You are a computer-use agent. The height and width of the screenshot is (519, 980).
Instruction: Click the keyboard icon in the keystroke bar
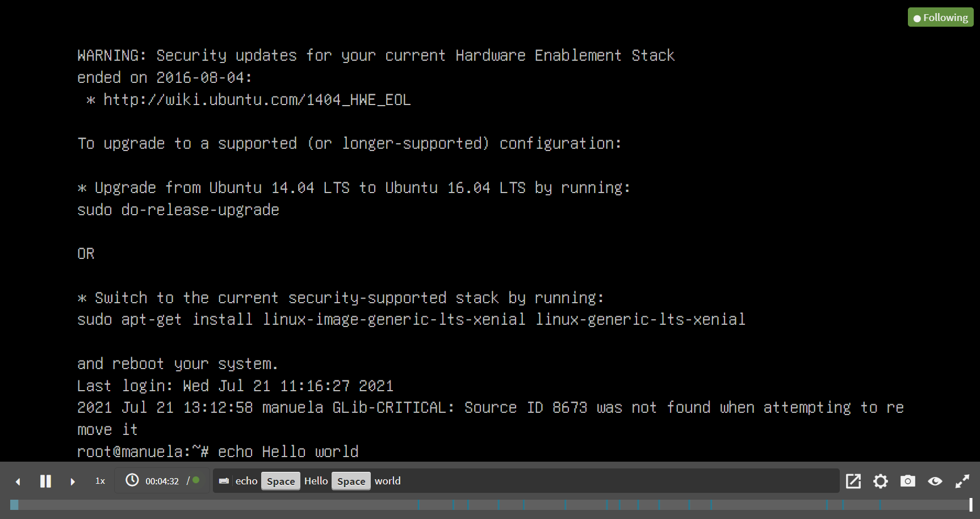tap(224, 481)
